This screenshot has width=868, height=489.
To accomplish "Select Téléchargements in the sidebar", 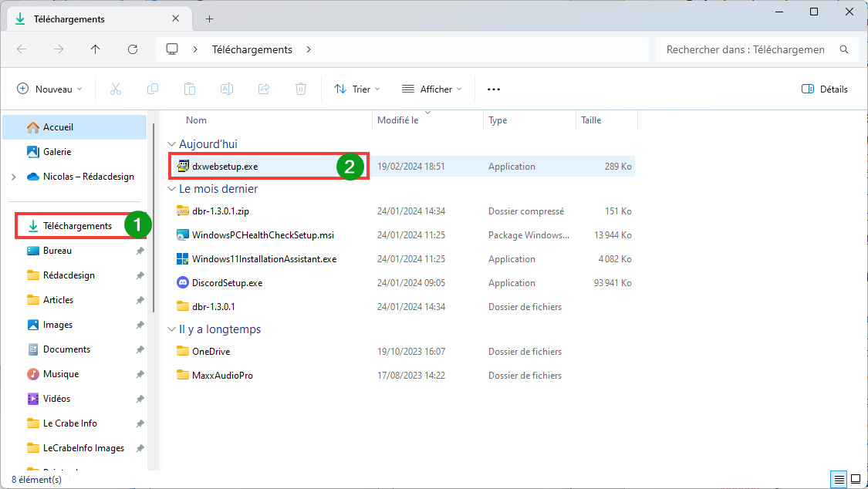I will 77,226.
